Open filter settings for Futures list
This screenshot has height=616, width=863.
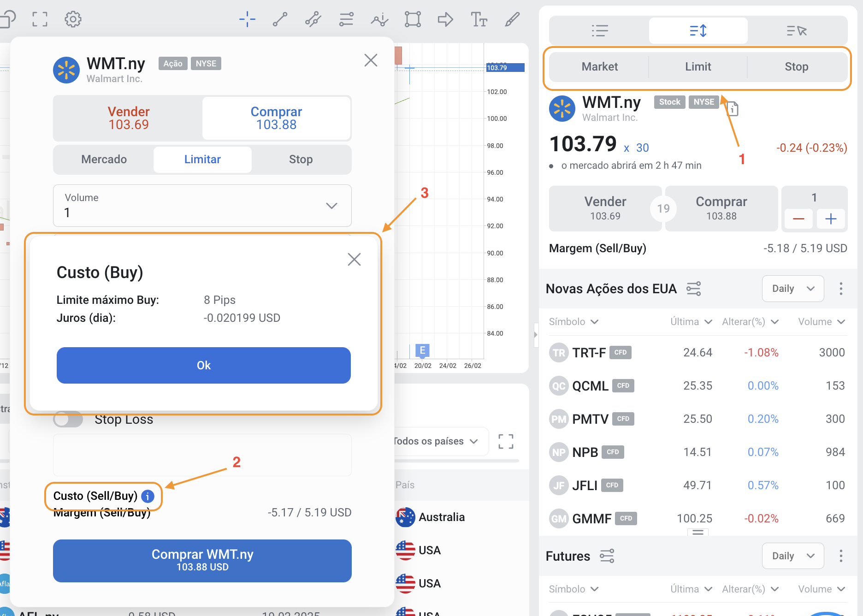point(607,556)
